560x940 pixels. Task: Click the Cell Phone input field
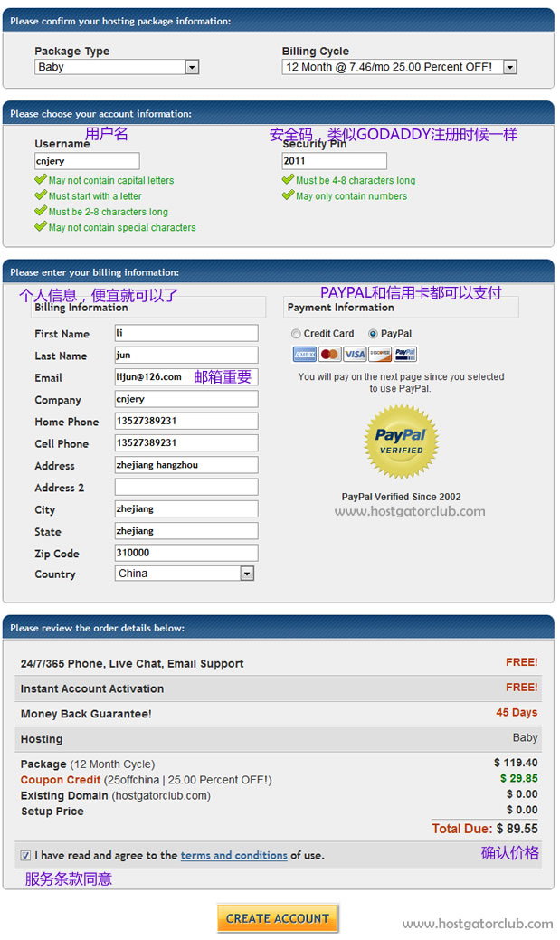[186, 443]
